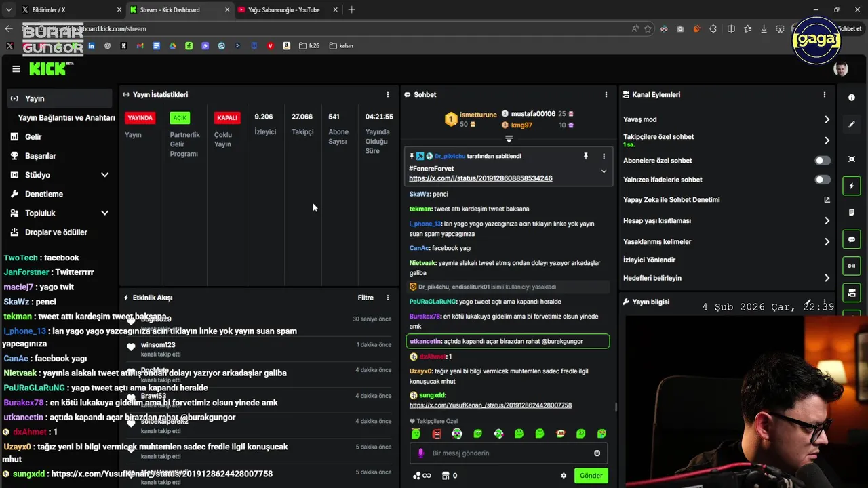Viewport: 868px width, 488px height.
Task: Open the LinkedIn bookmark in bookmarks bar
Action: [x=91, y=46]
